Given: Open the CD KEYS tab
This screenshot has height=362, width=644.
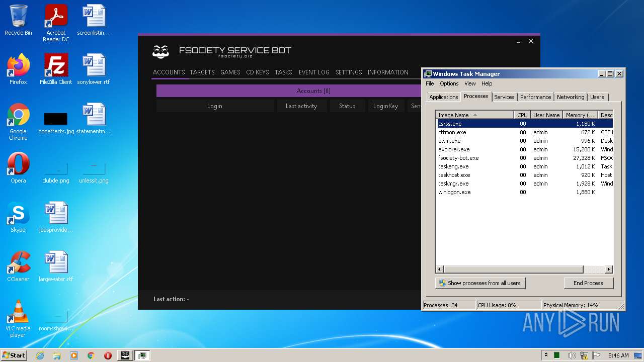Looking at the screenshot, I should coord(258,72).
